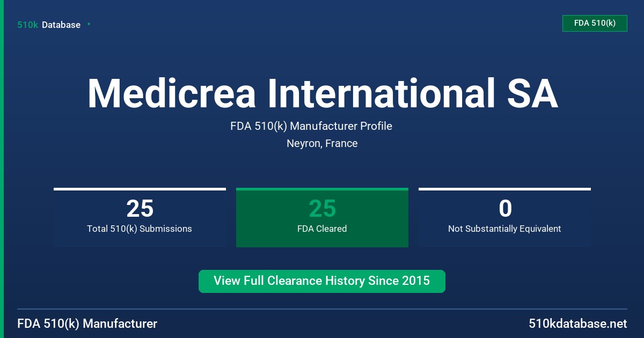Visit the 510kdatabase.net link
This screenshot has height=338, width=644.
577,324
